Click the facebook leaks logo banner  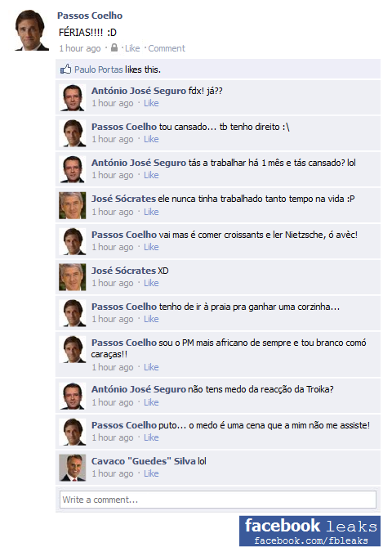point(310,531)
